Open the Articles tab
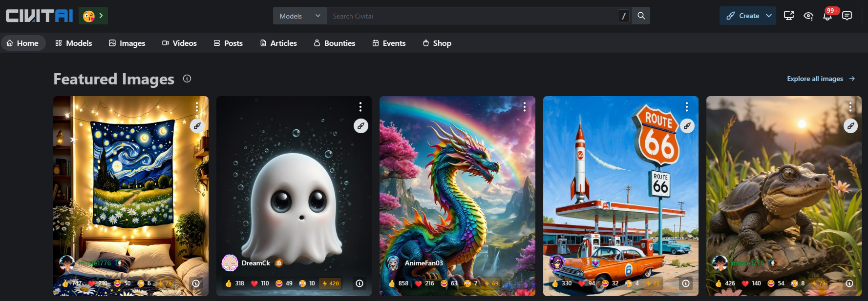 278,43
